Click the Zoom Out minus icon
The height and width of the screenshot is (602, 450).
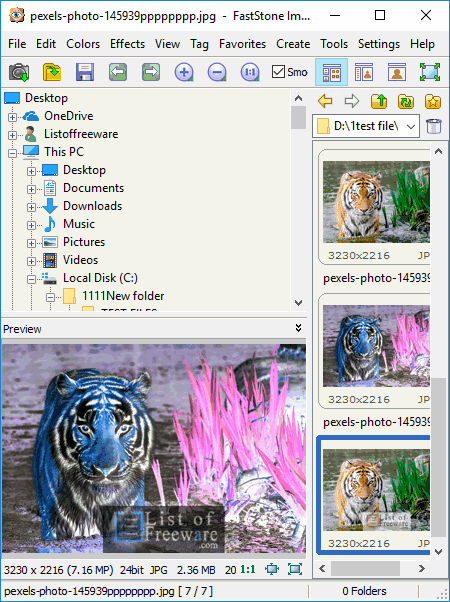click(217, 72)
